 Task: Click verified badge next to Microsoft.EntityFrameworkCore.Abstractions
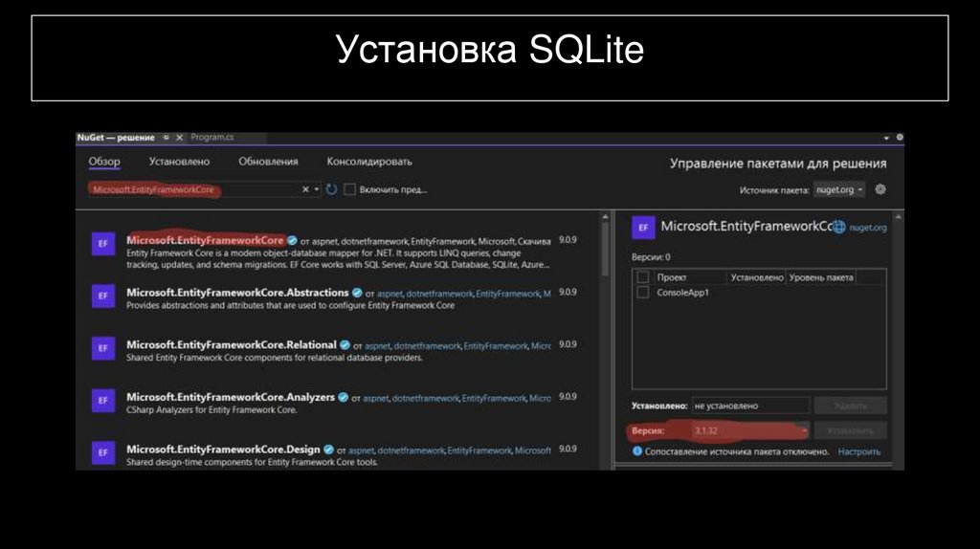click(x=357, y=293)
